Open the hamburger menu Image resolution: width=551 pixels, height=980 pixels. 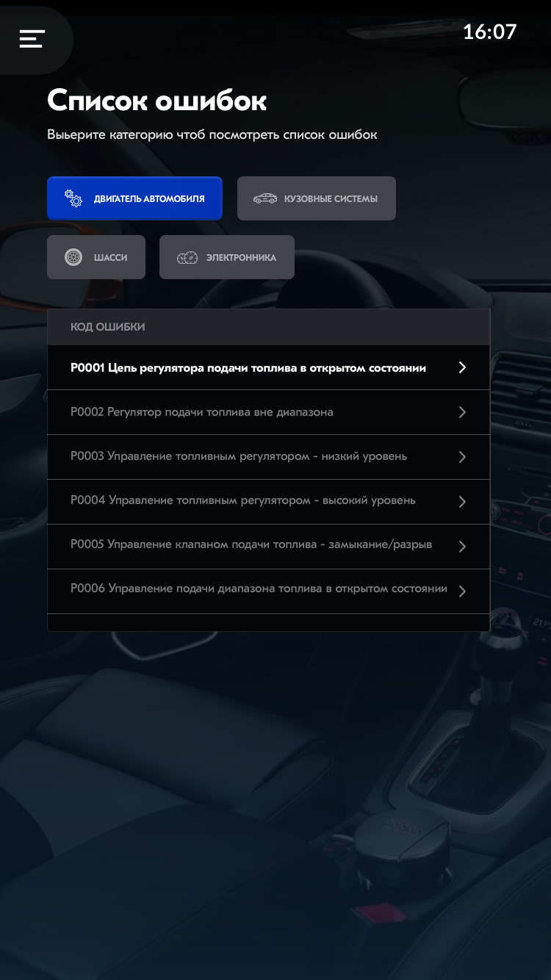(32, 39)
